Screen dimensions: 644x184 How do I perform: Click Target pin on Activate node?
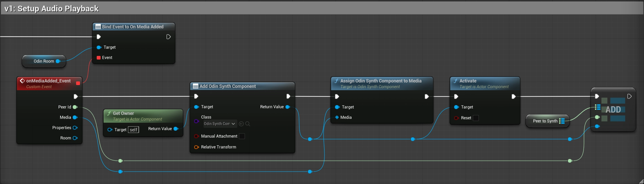[x=456, y=107]
